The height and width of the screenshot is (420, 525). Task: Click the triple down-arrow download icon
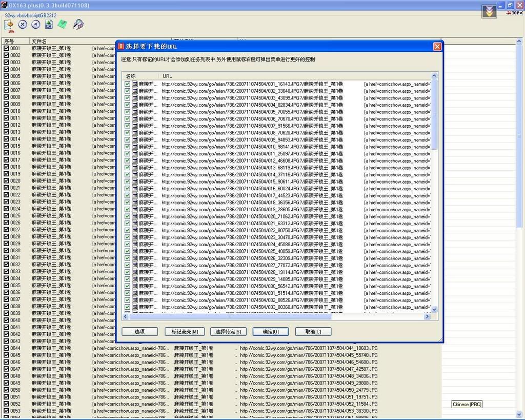tap(489, 12)
